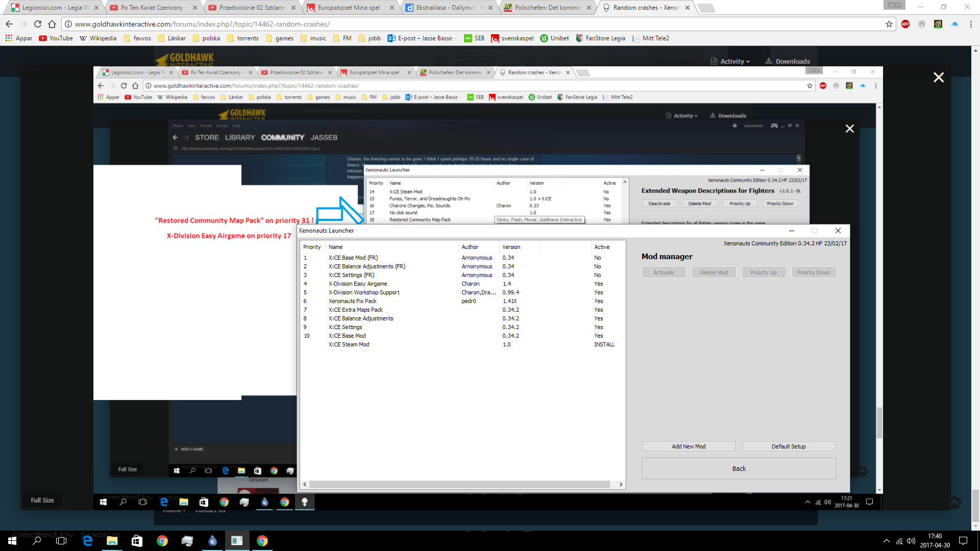Expand the music bookmark folder

pyautogui.click(x=313, y=38)
